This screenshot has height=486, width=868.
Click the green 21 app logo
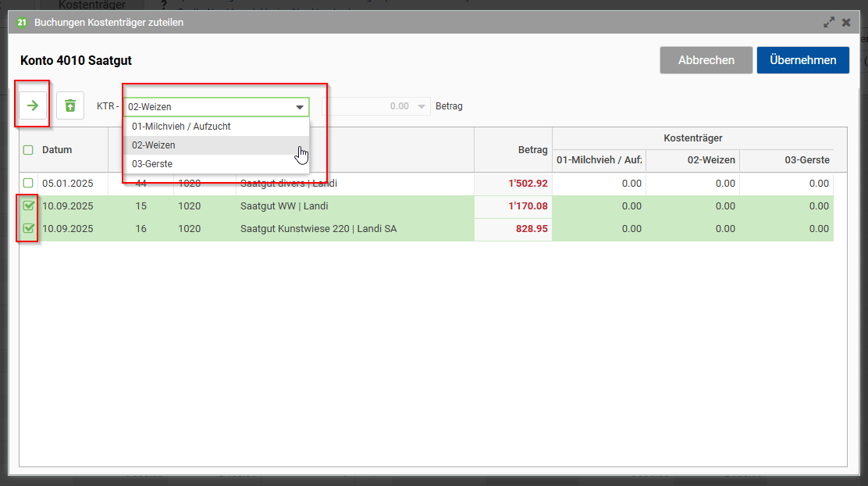pyautogui.click(x=22, y=23)
